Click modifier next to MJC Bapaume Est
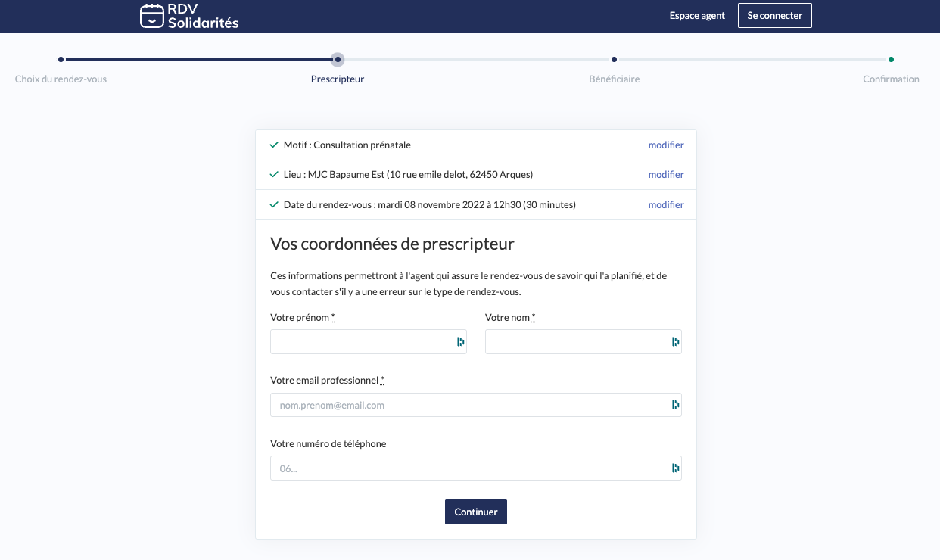The width and height of the screenshot is (940, 560). [665, 174]
